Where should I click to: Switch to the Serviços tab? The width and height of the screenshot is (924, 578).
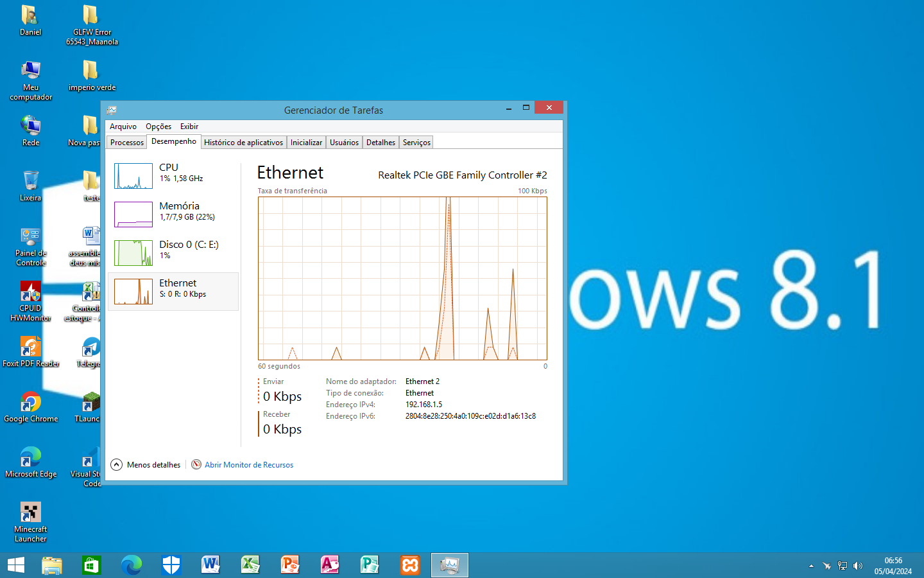point(416,143)
